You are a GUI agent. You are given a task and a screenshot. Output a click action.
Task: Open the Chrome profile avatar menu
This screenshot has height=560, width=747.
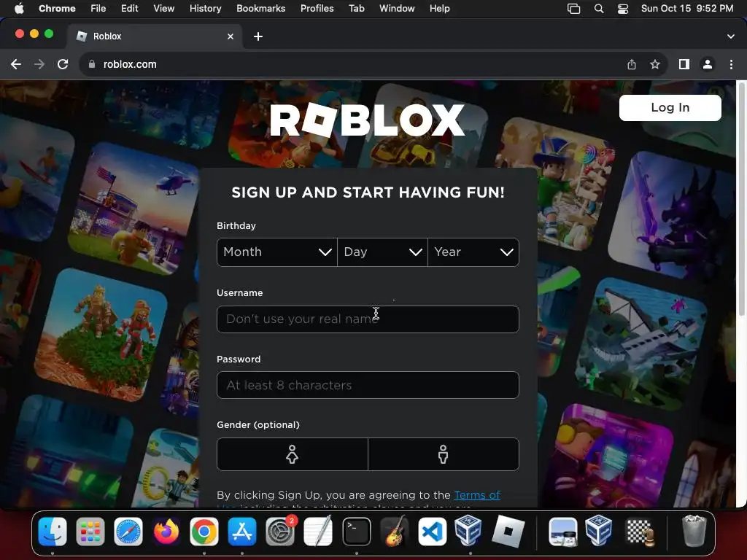click(x=708, y=64)
